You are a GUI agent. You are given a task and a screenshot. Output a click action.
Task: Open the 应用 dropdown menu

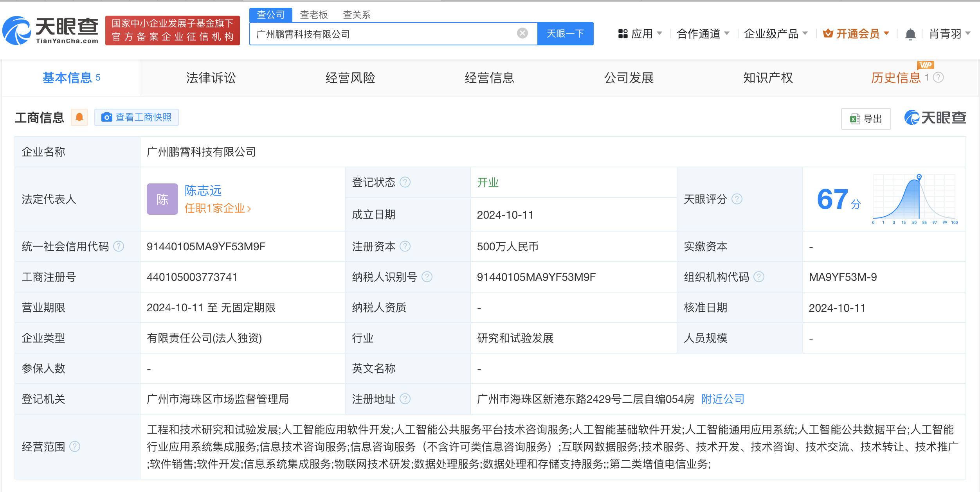tap(640, 34)
